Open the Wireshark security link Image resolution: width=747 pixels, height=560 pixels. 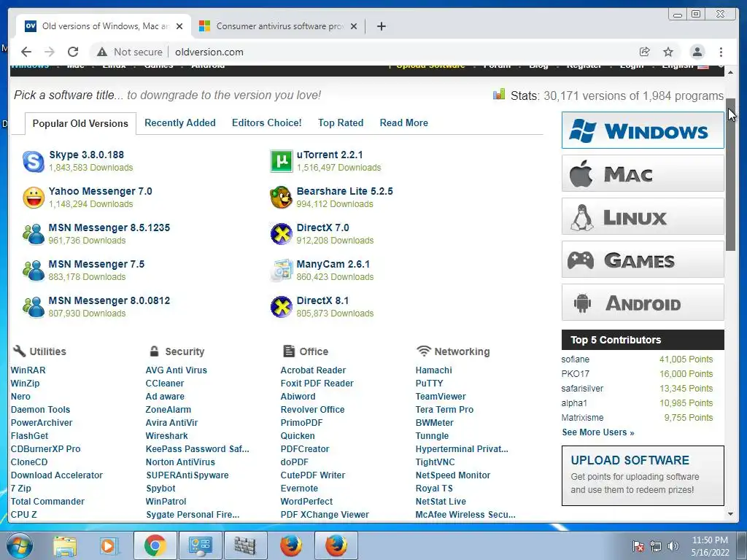pos(167,436)
